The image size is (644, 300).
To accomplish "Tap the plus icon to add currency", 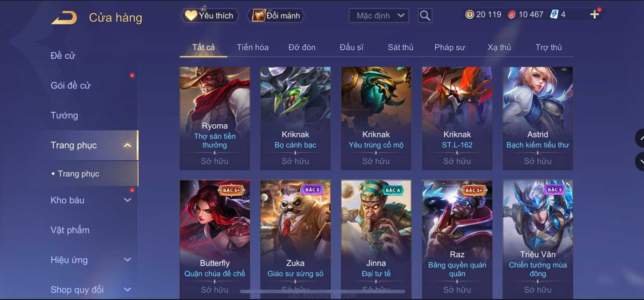I will click(594, 15).
